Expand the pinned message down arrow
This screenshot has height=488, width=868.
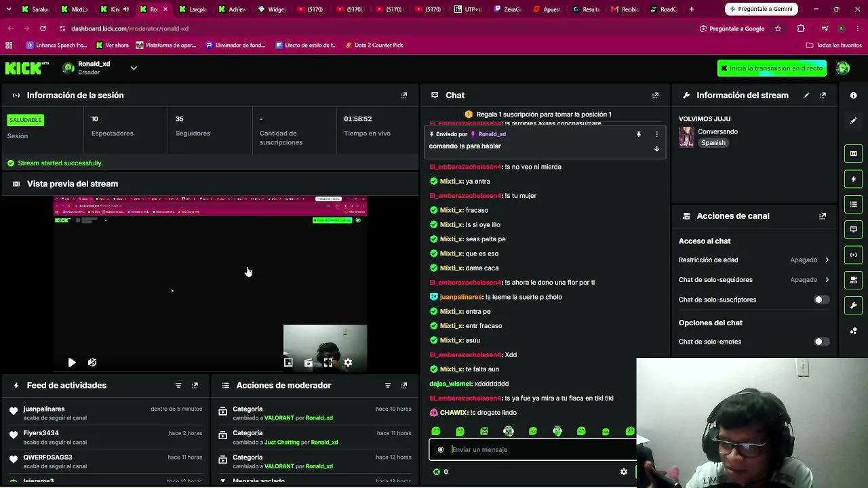(x=656, y=148)
